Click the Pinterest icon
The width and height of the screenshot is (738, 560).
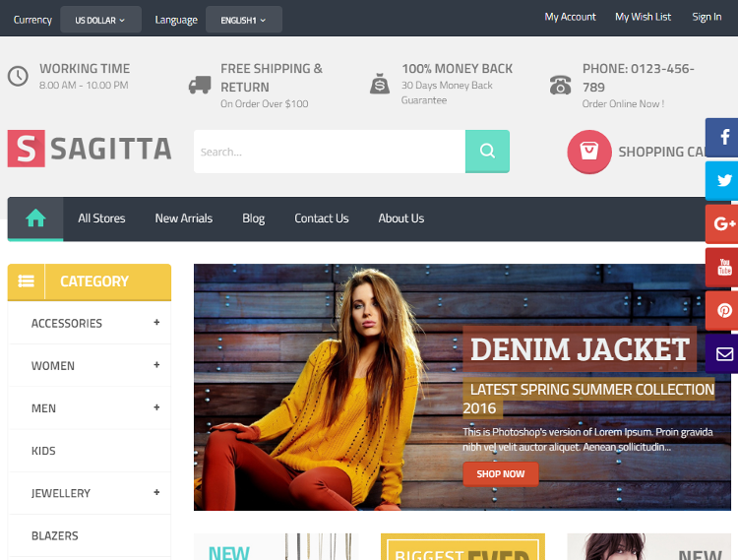point(722,310)
